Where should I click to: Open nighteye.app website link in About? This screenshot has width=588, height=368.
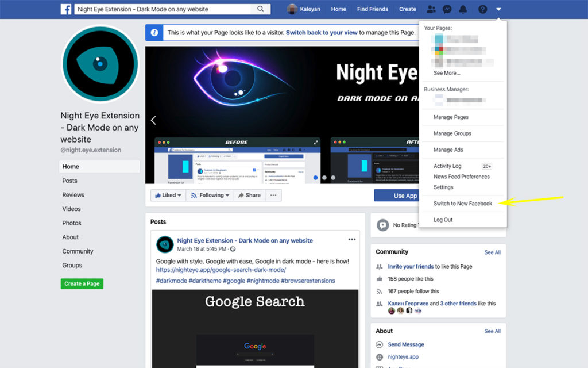pos(403,356)
